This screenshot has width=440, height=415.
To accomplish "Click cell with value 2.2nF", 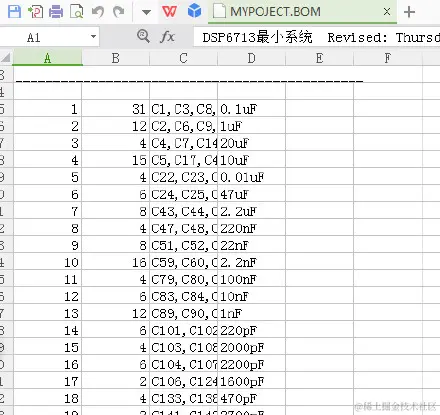I will point(251,262).
